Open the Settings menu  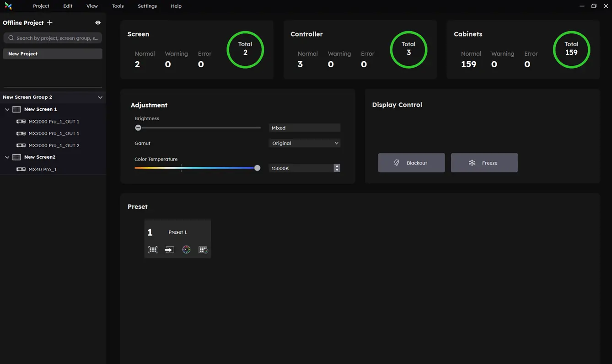coord(147,6)
